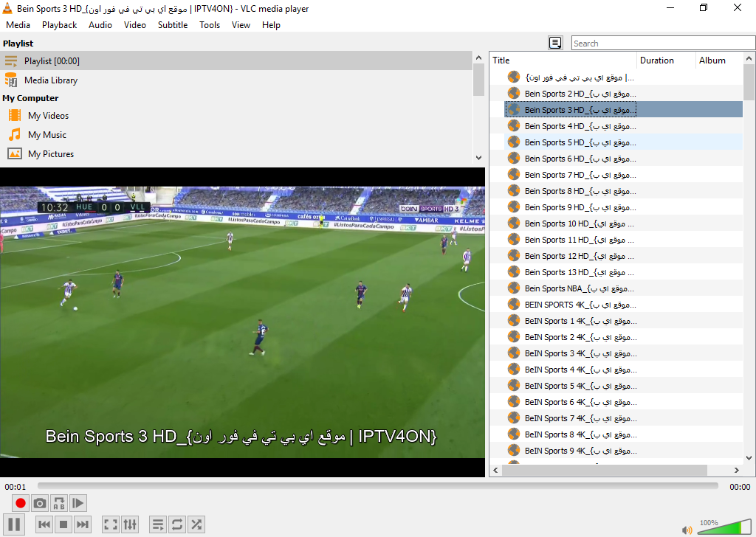
Task: Open the Playback menu
Action: coord(59,24)
